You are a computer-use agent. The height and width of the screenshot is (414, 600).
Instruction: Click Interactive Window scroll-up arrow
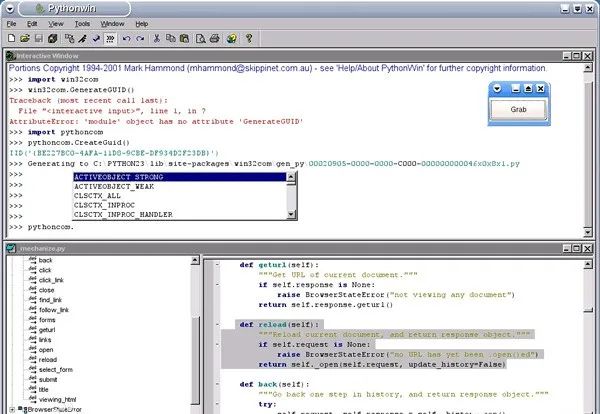(x=588, y=68)
